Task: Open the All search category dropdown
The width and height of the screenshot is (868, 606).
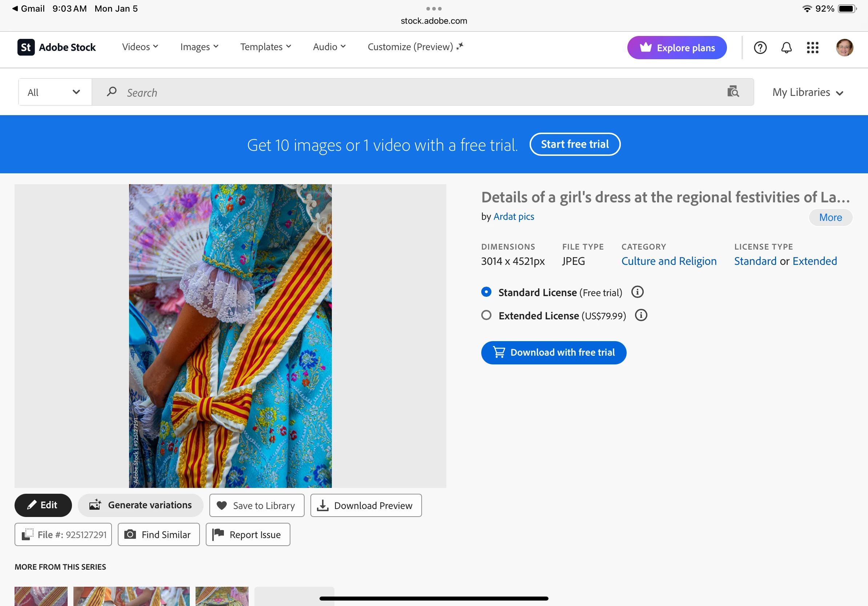Action: [55, 92]
